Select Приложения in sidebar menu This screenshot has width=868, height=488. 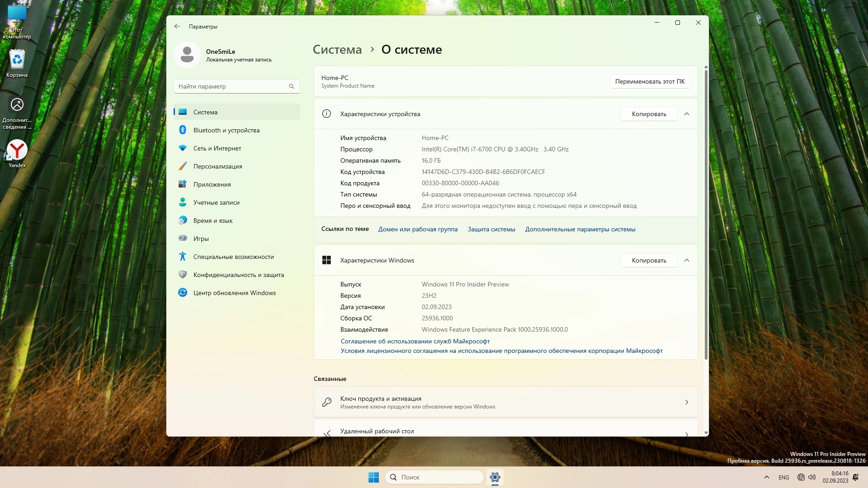click(x=212, y=184)
